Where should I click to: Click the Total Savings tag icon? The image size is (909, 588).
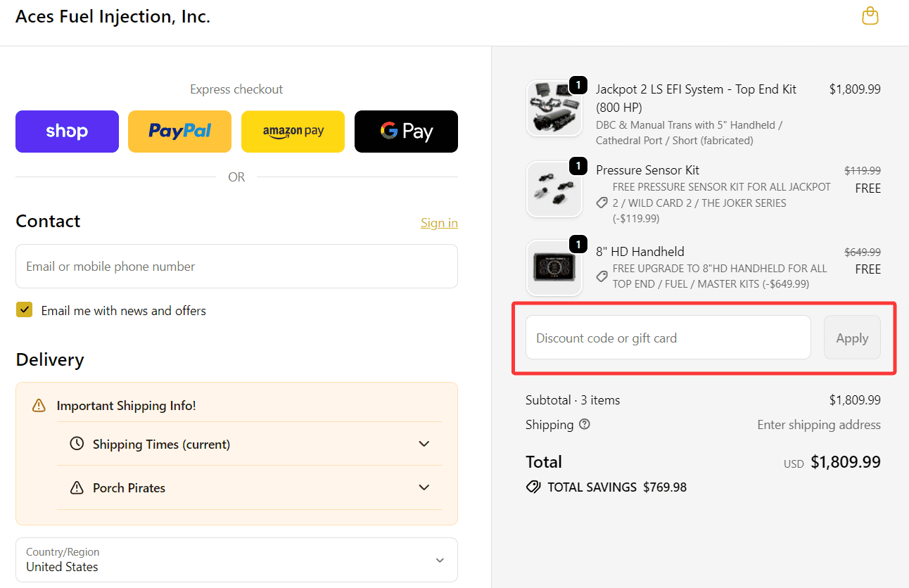533,487
